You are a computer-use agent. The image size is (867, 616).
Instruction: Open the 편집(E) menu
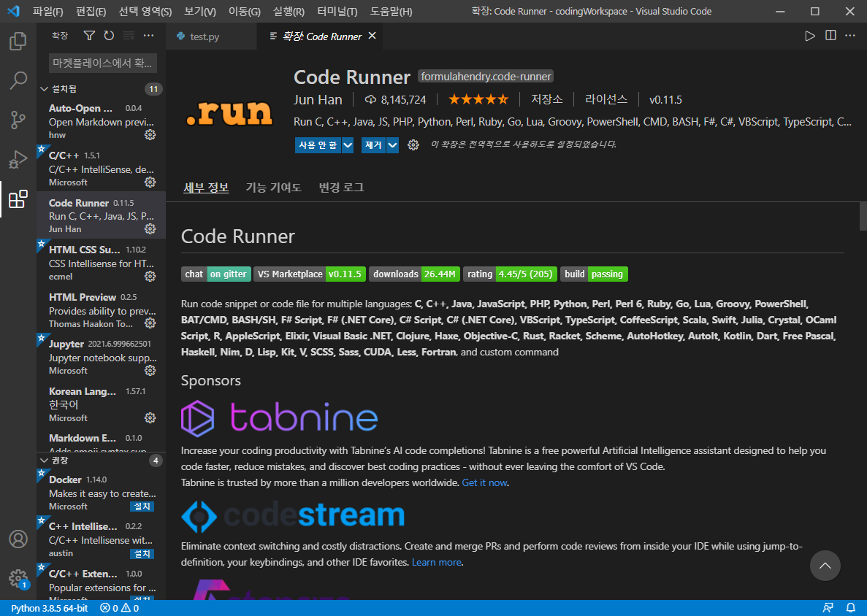click(91, 12)
